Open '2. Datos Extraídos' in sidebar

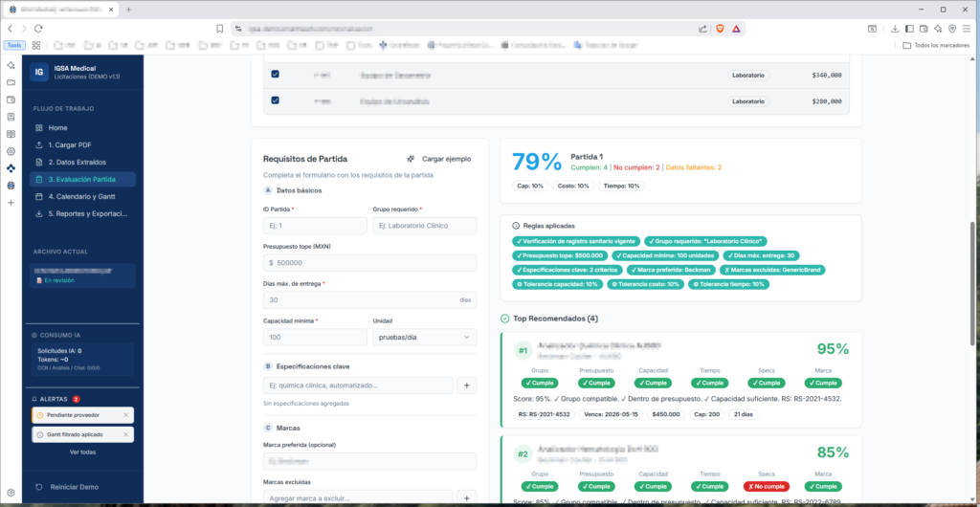[78, 162]
